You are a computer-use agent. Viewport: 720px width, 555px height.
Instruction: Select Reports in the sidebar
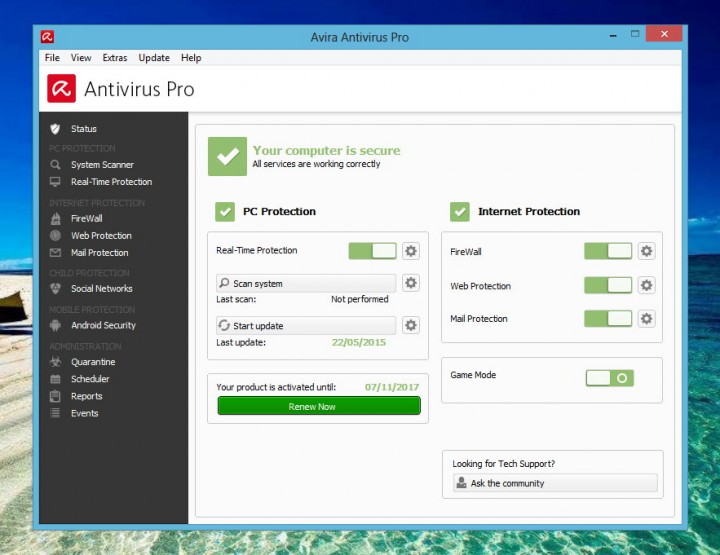point(87,396)
